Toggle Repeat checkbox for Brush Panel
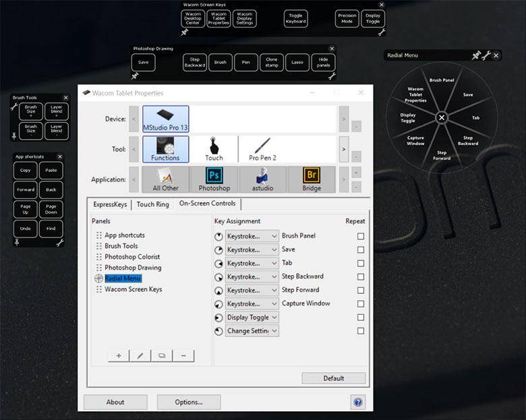Image resolution: width=526 pixels, height=420 pixels. click(361, 236)
